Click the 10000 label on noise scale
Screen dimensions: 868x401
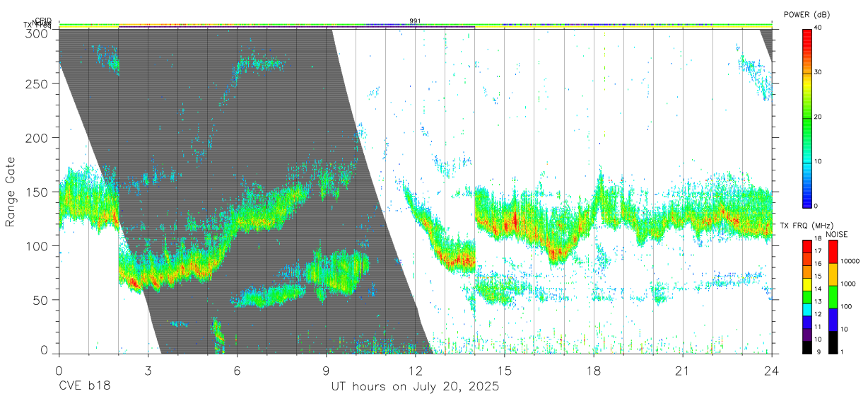850,262
